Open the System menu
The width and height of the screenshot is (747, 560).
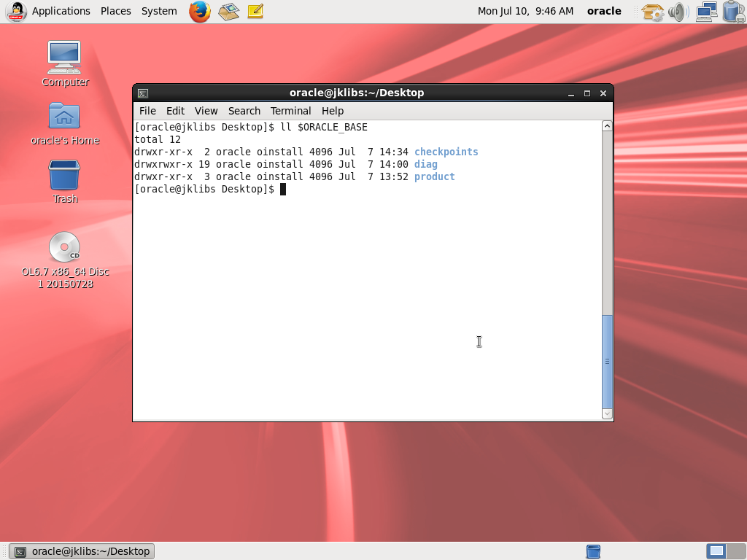click(x=159, y=11)
